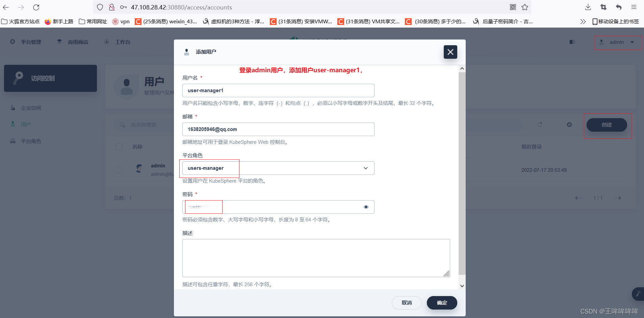The height and width of the screenshot is (318, 644).
Task: Toggle password visibility eye icon
Action: coord(366,207)
